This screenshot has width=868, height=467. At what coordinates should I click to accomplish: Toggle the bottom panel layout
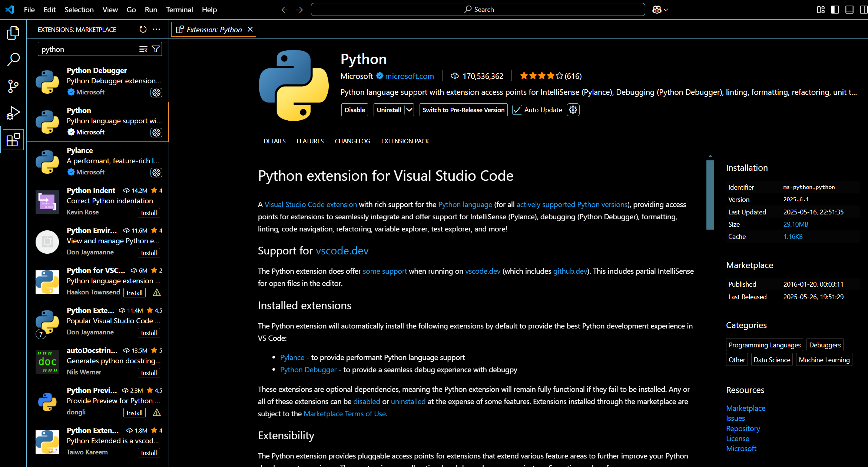849,10
